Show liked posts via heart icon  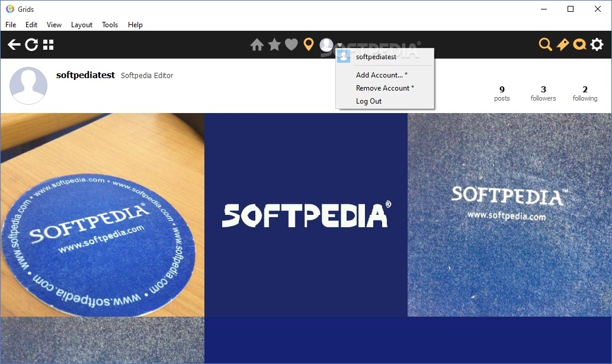click(291, 44)
